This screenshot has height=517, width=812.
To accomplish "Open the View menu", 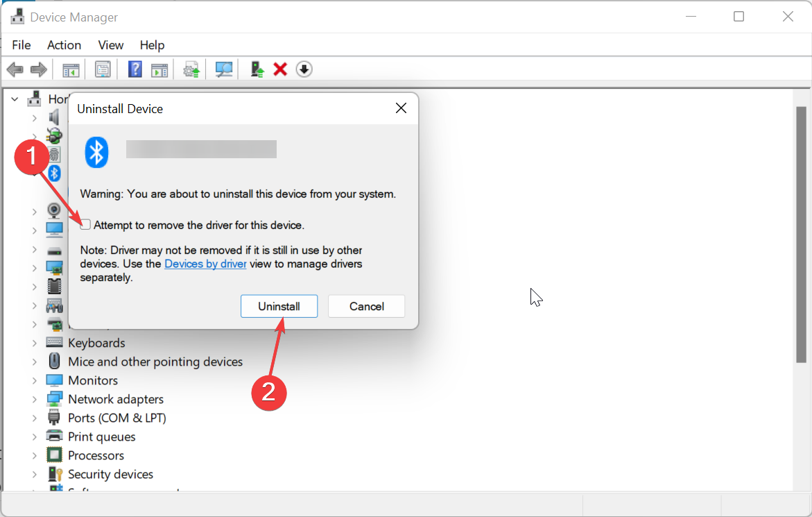I will click(111, 45).
